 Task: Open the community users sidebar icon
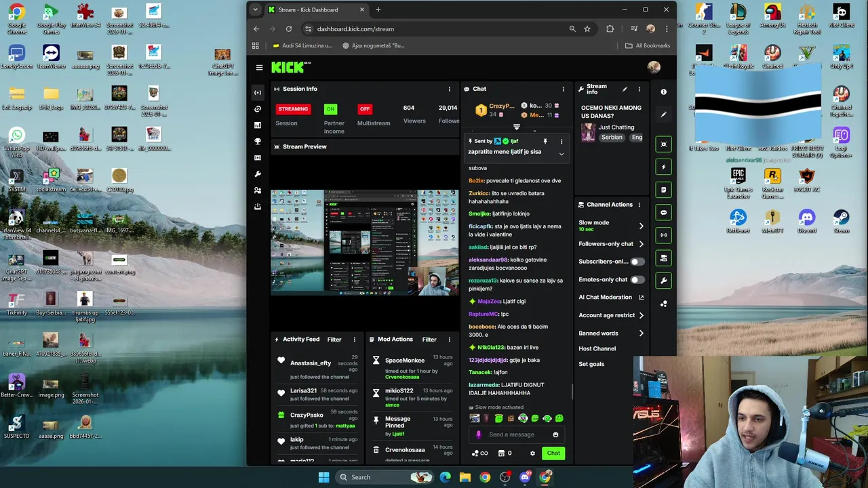(258, 190)
